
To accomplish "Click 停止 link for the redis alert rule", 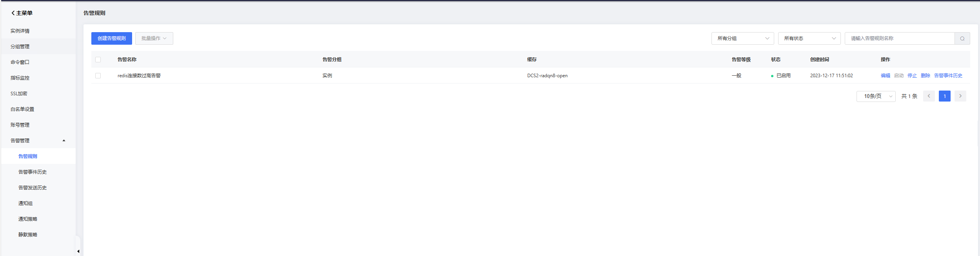I will click(x=912, y=76).
